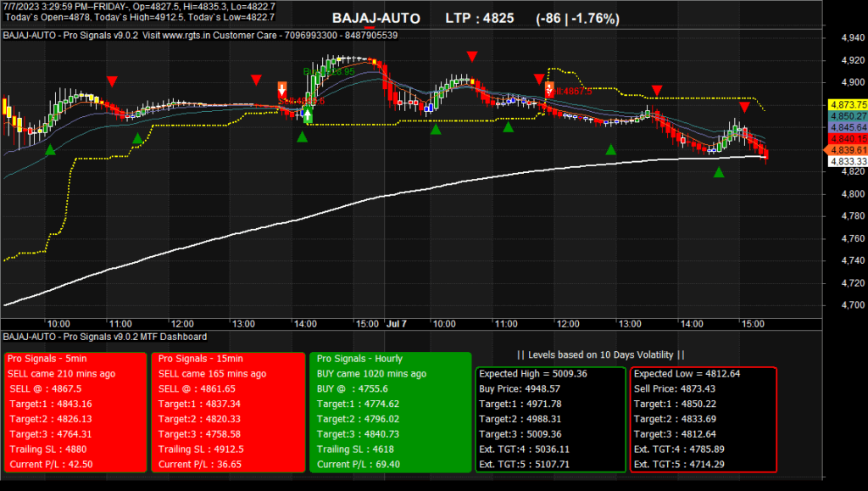Click the green up triangle before 13:00 on Jul 7

coord(610,149)
